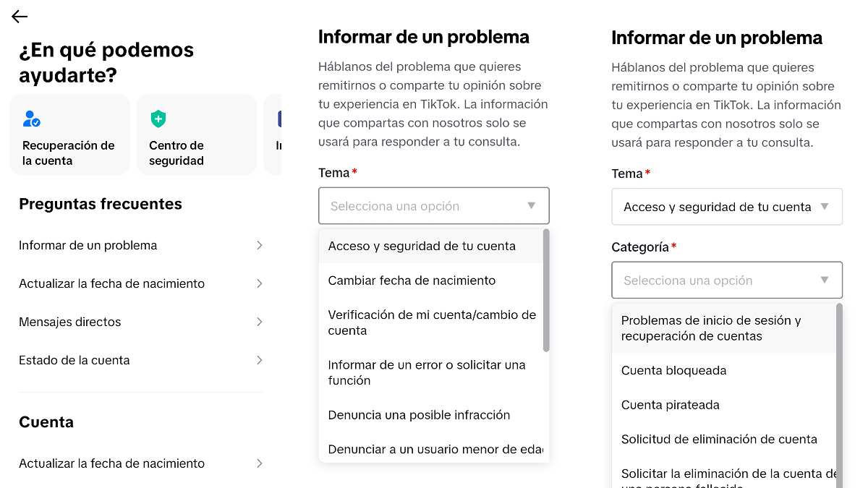Choose Informar de un error o solicitar una función
Screen dimensions: 868x488
431,372
